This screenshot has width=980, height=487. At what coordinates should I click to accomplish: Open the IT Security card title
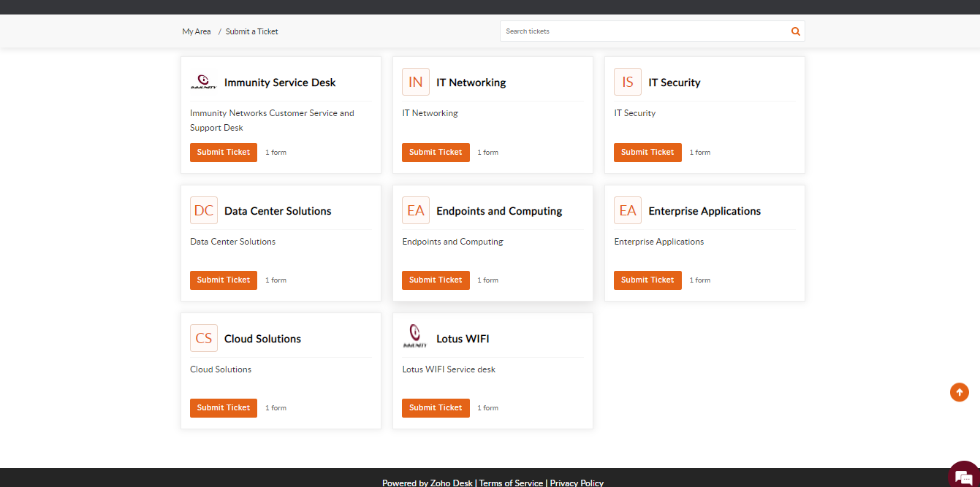coord(675,83)
